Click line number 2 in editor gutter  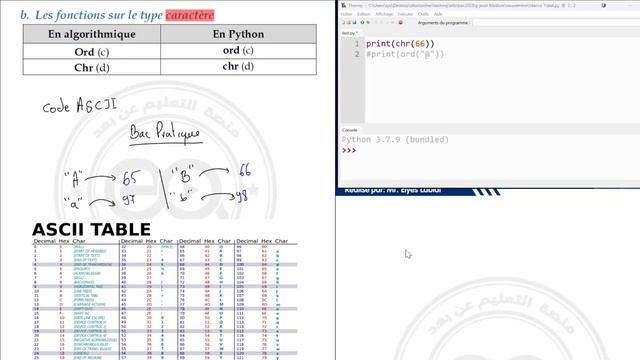point(357,54)
